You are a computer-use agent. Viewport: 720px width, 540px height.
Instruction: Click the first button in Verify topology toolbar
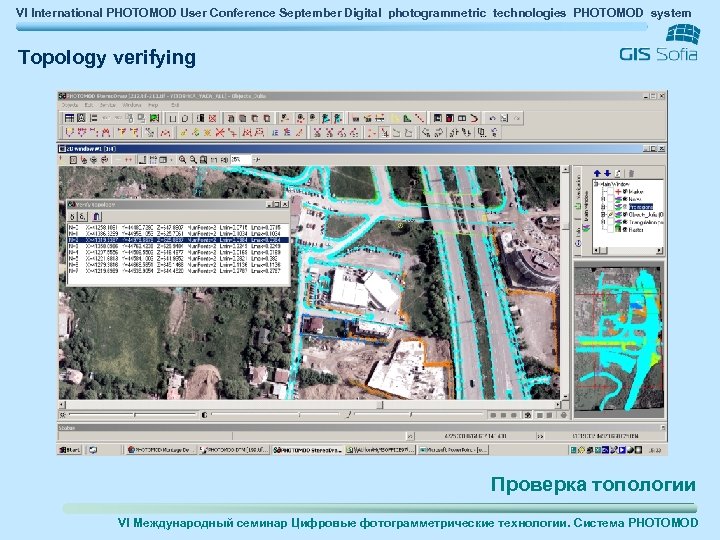click(x=73, y=217)
